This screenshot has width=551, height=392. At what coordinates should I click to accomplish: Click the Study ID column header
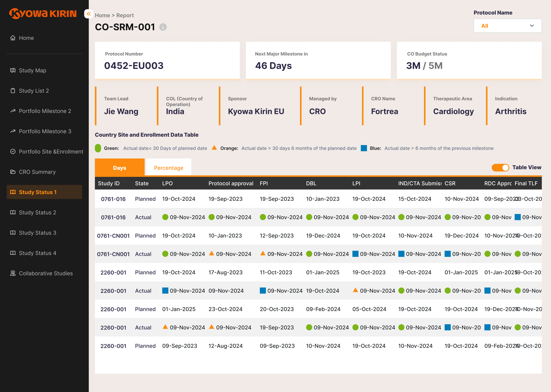[109, 183]
